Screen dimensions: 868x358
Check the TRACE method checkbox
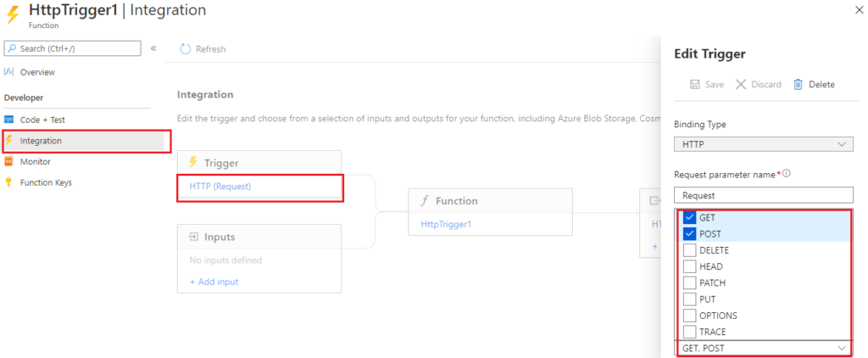point(690,332)
